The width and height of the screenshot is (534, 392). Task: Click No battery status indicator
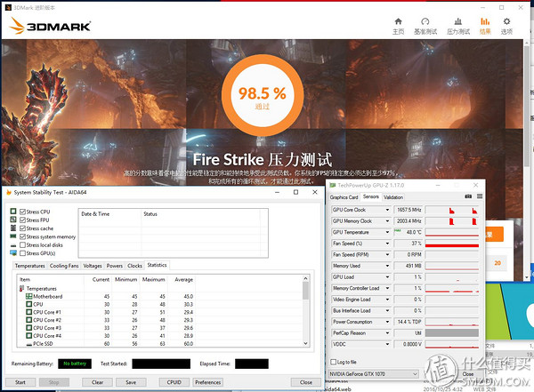(75, 364)
